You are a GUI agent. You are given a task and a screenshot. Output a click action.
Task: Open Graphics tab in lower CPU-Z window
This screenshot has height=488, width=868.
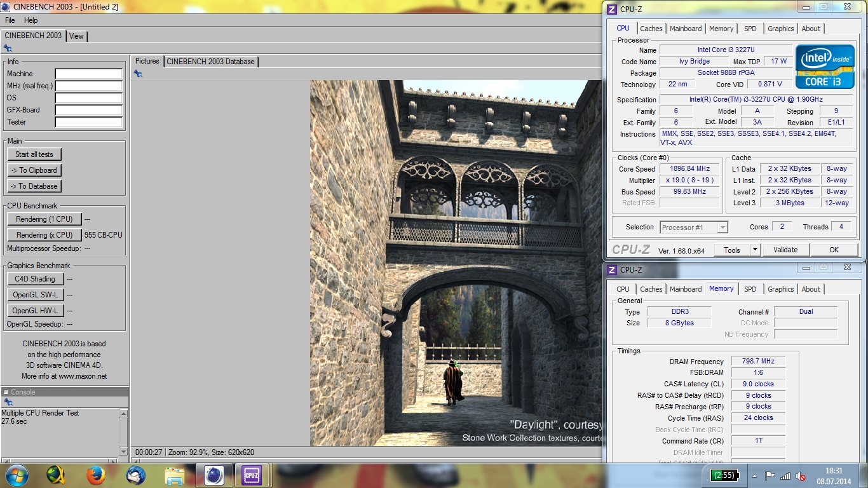tap(781, 289)
